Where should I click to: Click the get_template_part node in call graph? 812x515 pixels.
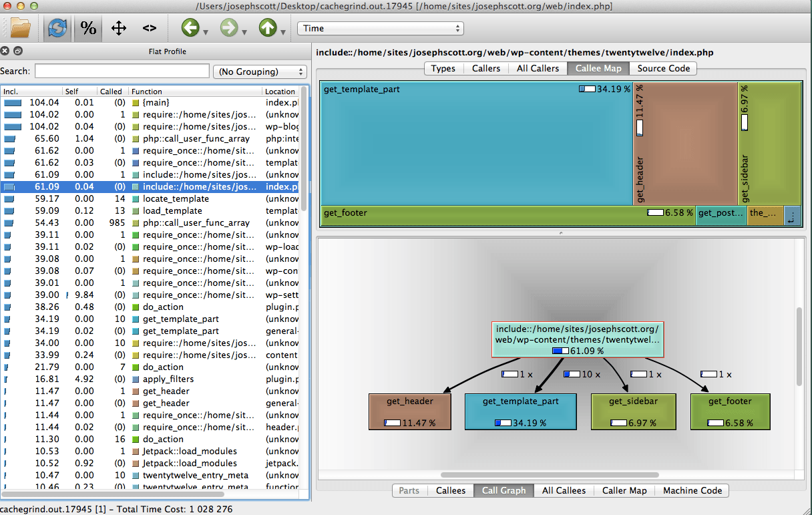tap(520, 411)
